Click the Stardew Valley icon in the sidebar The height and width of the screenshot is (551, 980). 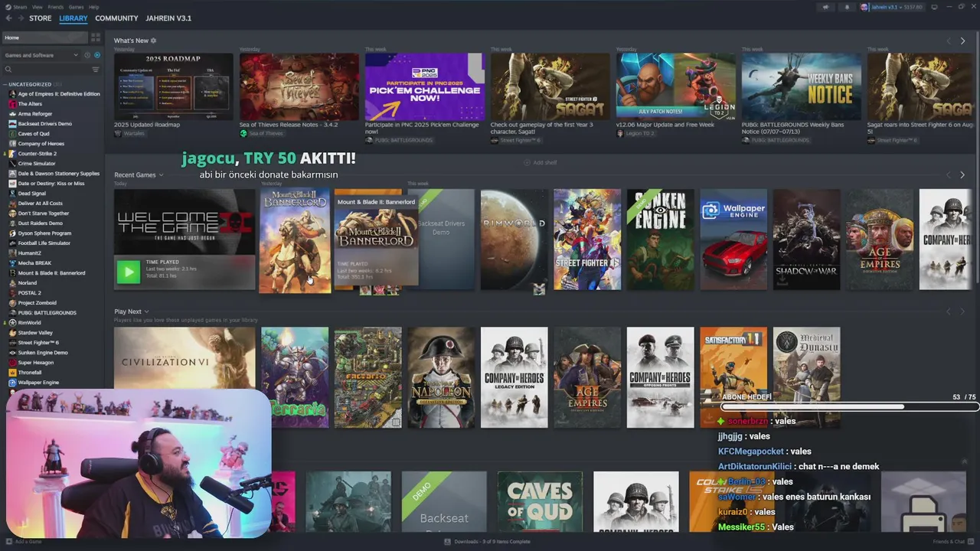click(12, 333)
